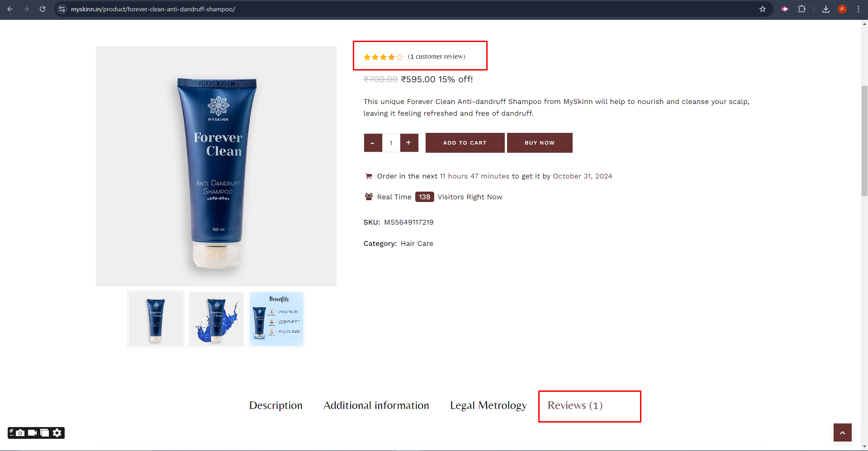The width and height of the screenshot is (868, 451).
Task: Open the Hair Care category link
Action: 417,244
